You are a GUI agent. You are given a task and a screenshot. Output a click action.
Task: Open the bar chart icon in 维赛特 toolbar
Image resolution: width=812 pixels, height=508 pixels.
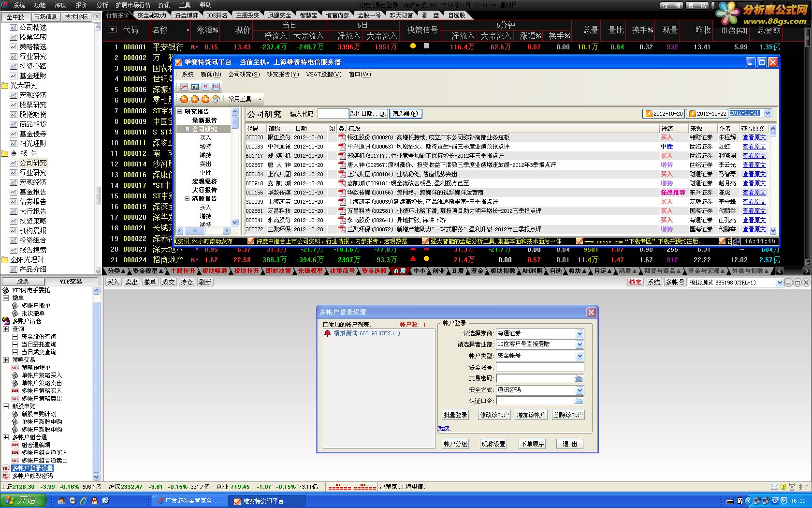[x=195, y=87]
